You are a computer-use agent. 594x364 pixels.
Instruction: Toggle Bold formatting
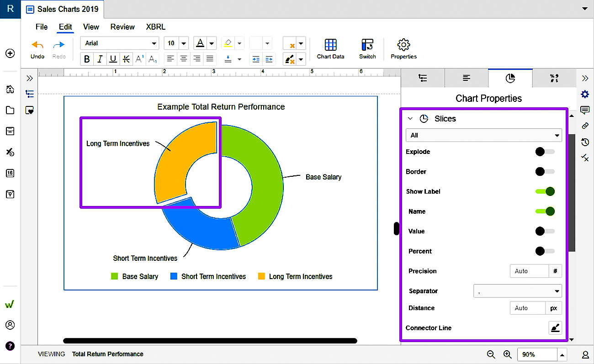(87, 59)
